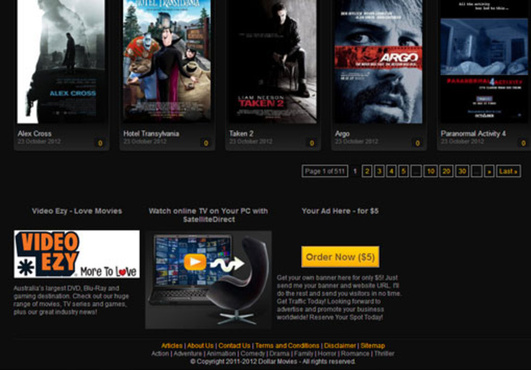Select the Horror genre link
Screen dimensions: 531x370
point(327,353)
